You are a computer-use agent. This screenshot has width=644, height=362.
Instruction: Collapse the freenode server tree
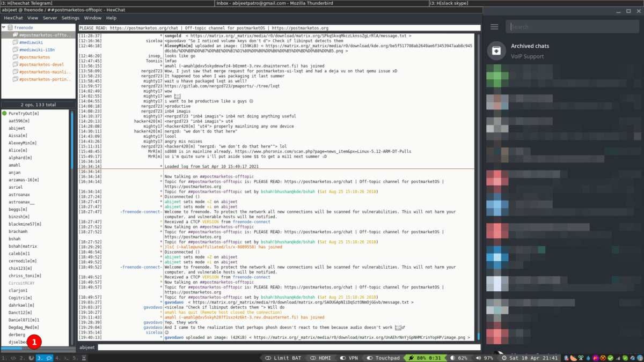pos(4,27)
